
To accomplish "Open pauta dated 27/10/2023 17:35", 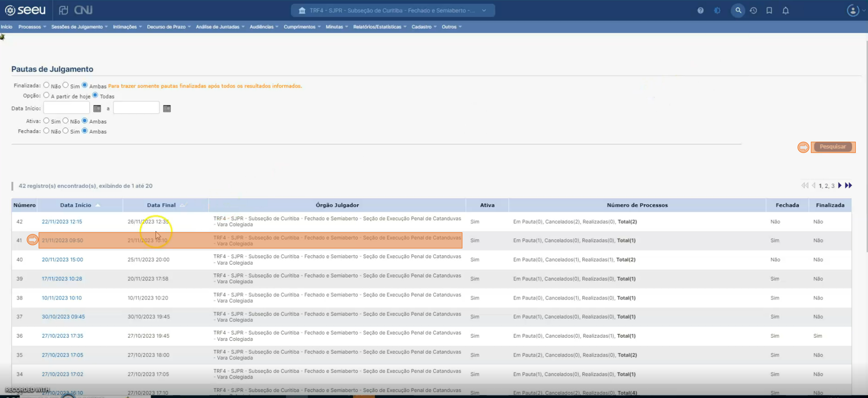I will point(62,336).
